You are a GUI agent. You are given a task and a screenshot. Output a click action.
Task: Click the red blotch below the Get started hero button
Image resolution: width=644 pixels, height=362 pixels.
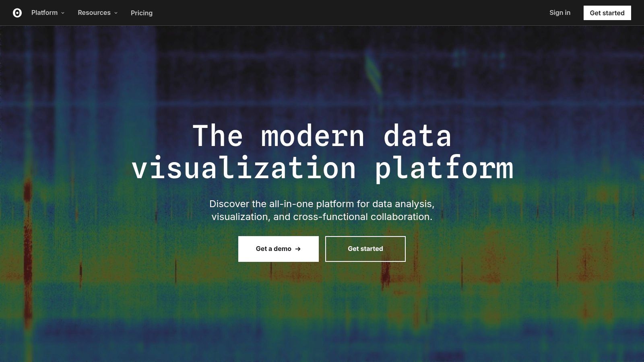click(x=386, y=274)
